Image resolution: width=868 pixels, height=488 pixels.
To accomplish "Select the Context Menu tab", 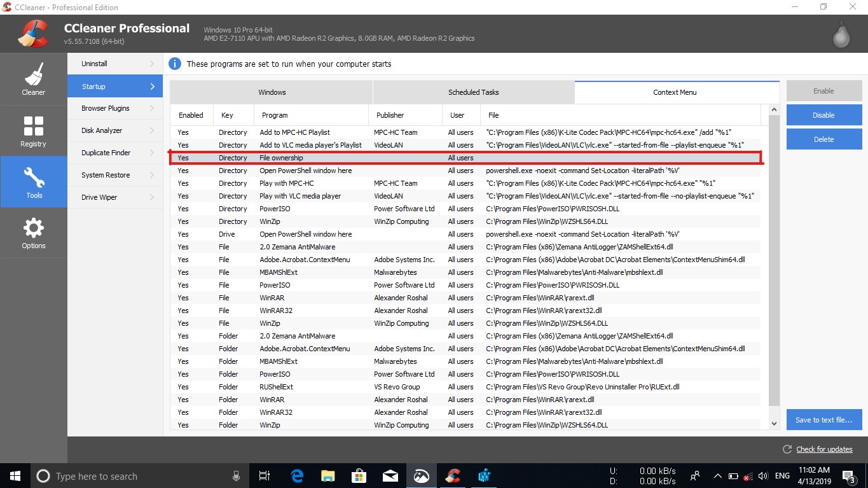I will [677, 92].
